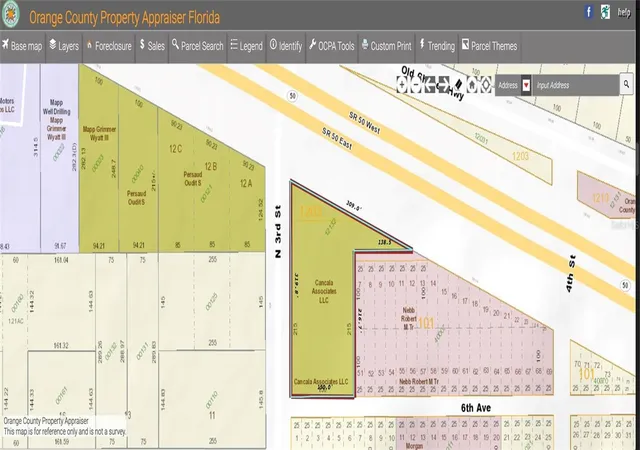Click the map zoom in button
This screenshot has width=640, height=450.
point(402,85)
